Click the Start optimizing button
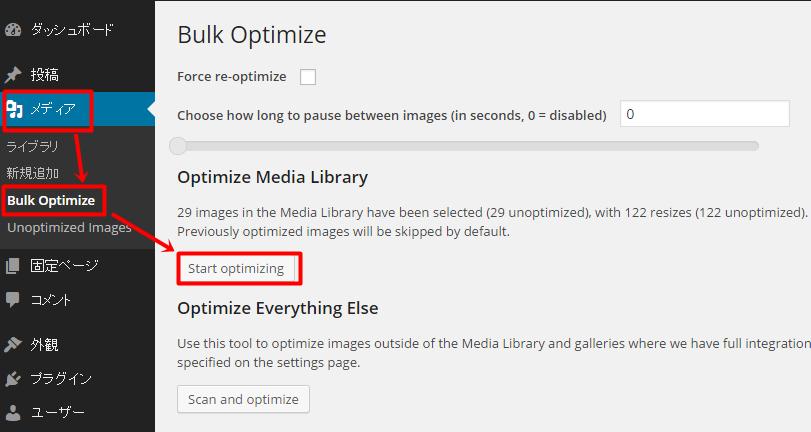This screenshot has height=432, width=811. (236, 269)
